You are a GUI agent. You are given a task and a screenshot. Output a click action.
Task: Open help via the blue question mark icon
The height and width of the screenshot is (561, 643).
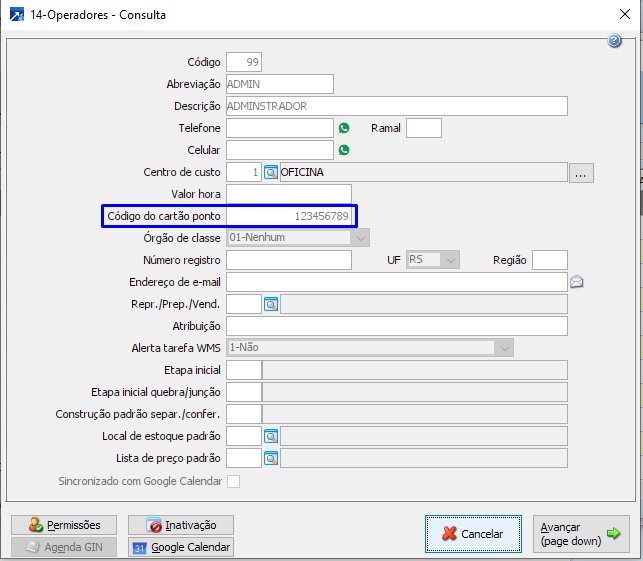coord(614,40)
